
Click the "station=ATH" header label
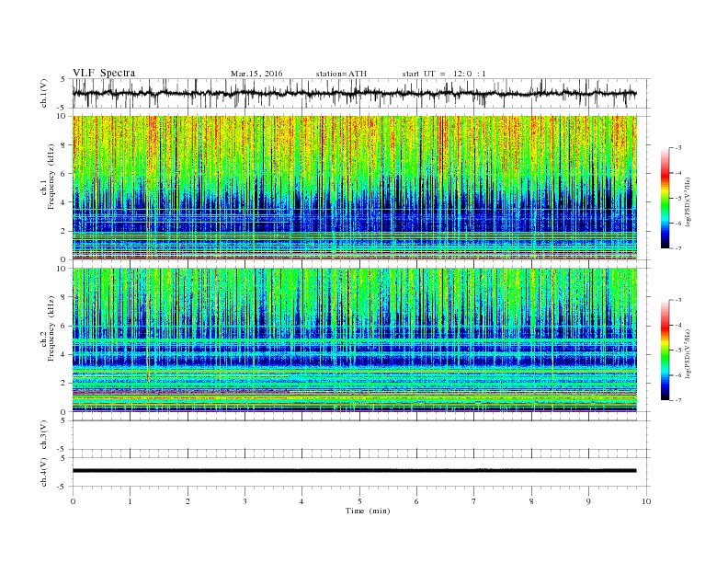point(341,74)
